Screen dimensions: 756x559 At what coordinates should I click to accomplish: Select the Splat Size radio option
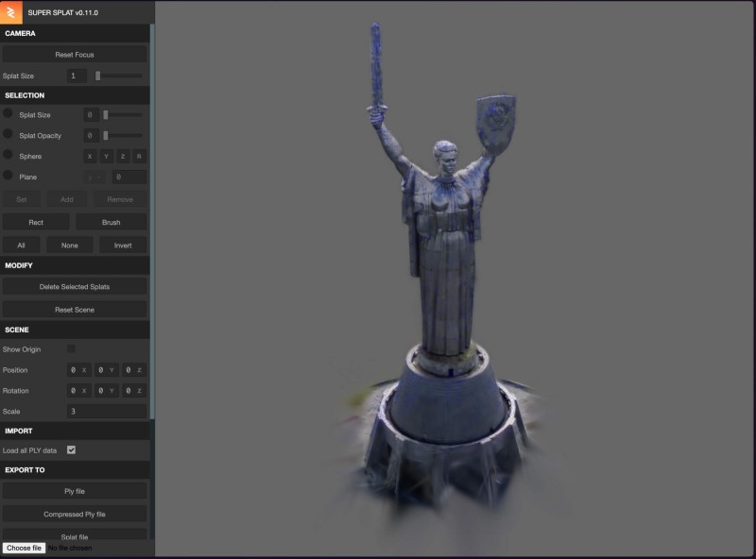8,113
